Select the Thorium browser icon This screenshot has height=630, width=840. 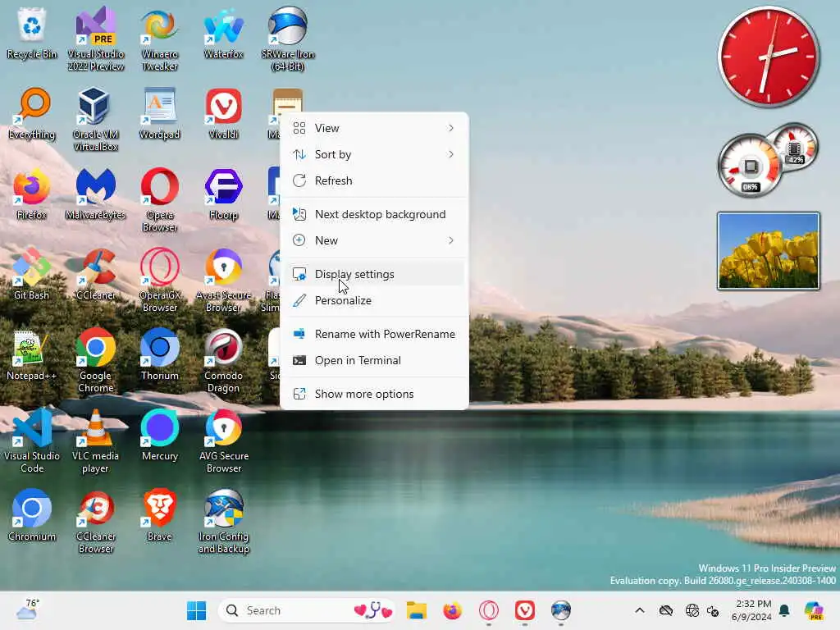point(160,355)
